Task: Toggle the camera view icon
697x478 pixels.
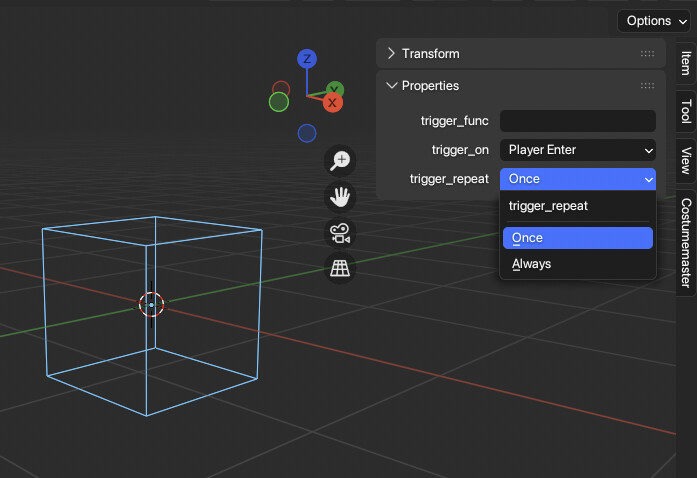Action: click(x=341, y=233)
